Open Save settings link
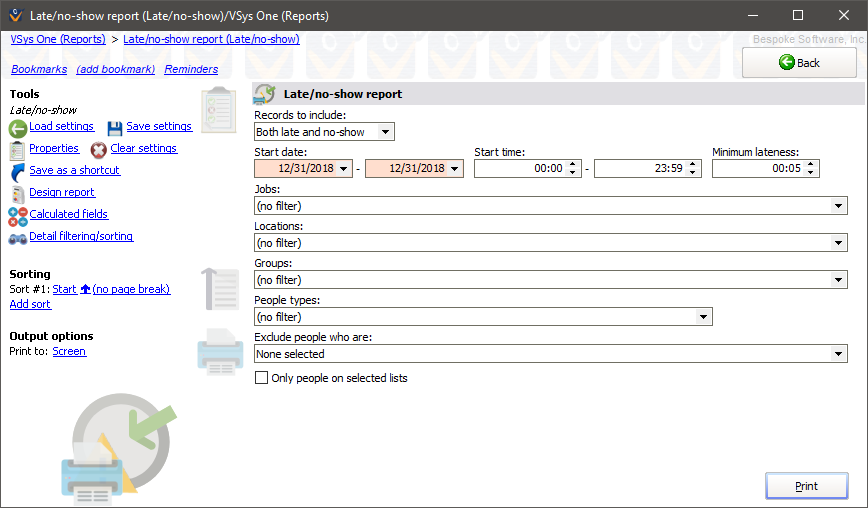Image resolution: width=868 pixels, height=508 pixels. 159,126
